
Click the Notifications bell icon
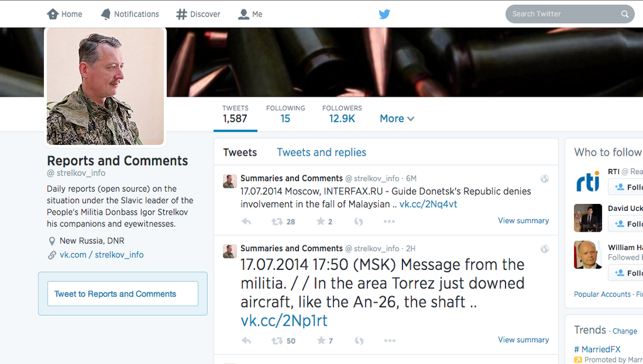pos(105,14)
